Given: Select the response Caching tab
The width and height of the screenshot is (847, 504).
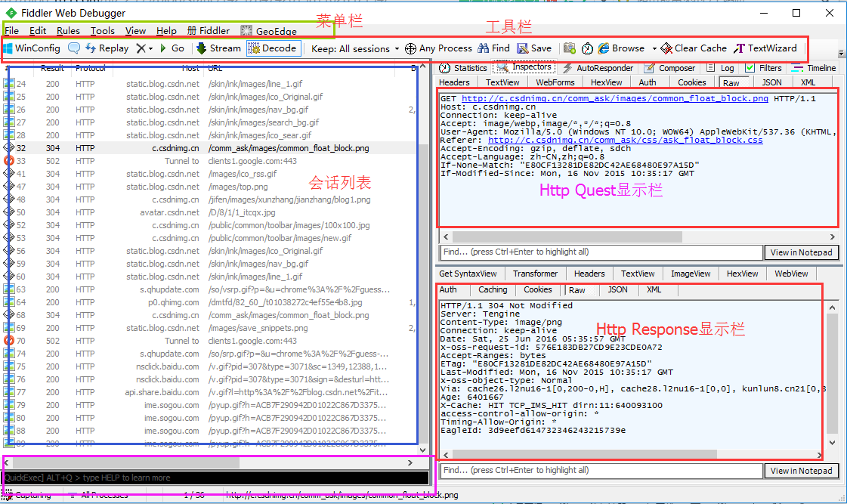Looking at the screenshot, I should [493, 290].
